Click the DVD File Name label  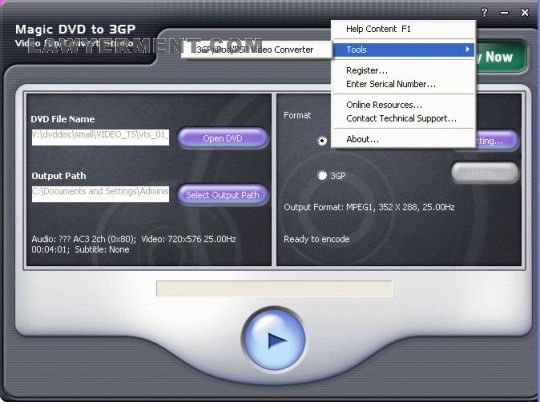pyautogui.click(x=63, y=119)
